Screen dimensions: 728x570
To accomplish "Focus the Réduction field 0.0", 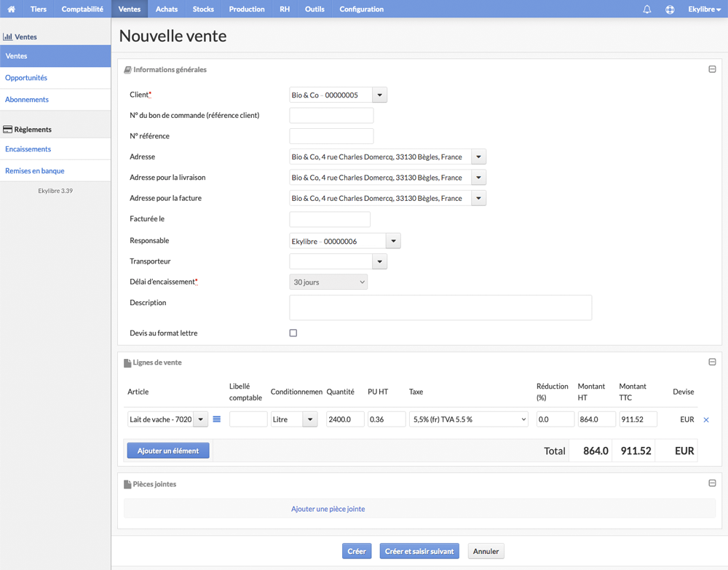I will tap(555, 419).
